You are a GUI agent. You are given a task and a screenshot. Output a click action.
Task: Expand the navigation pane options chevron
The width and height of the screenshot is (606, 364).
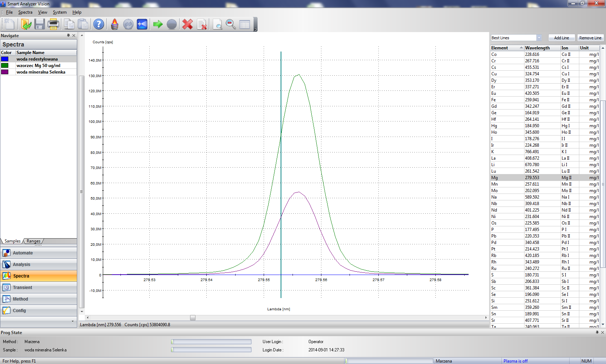click(73, 321)
